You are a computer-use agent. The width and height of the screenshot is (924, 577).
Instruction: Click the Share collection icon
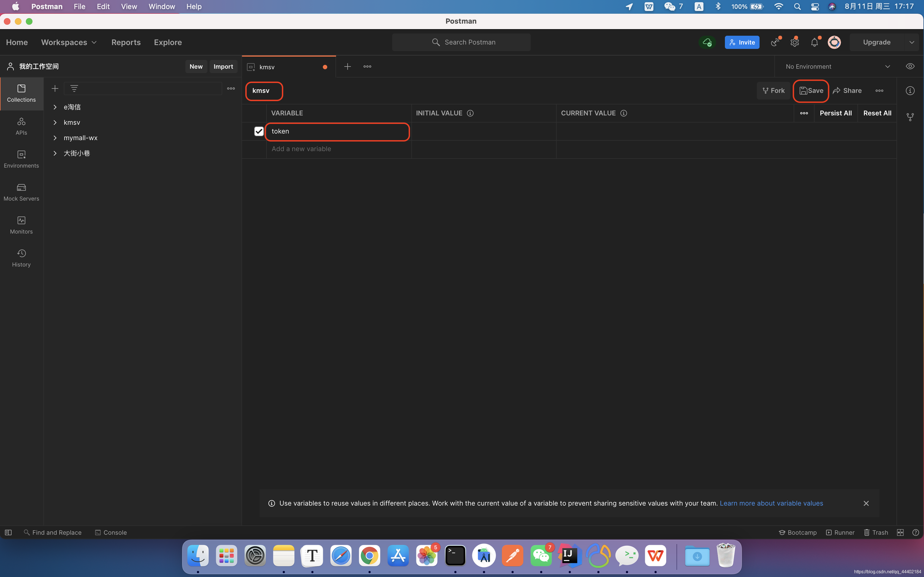[x=848, y=90]
